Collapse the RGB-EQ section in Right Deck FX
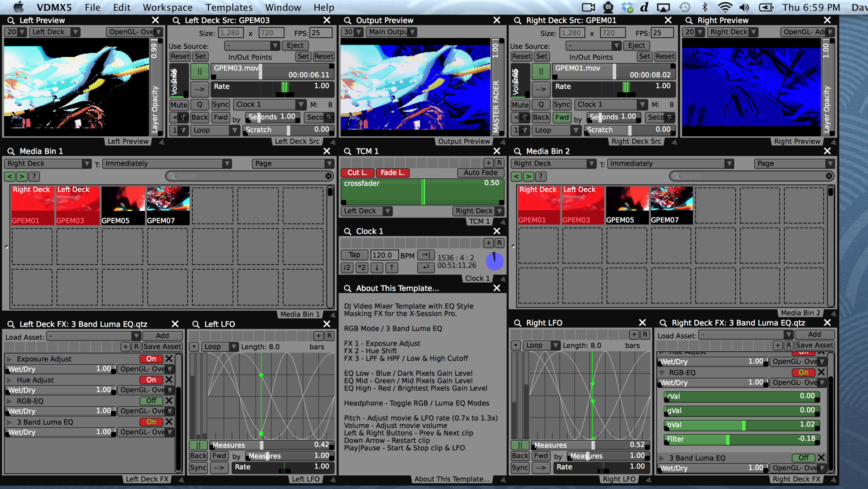Screen dimensions: 868x489 coord(662,373)
